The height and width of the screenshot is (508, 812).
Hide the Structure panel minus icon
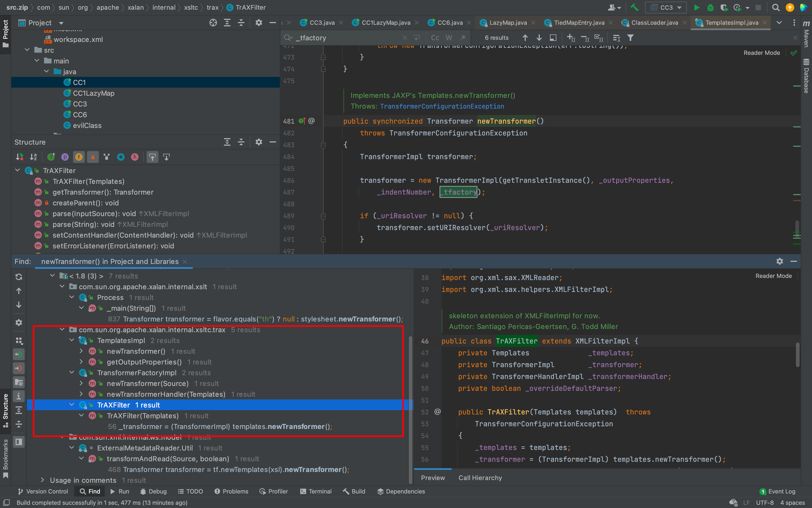click(273, 142)
